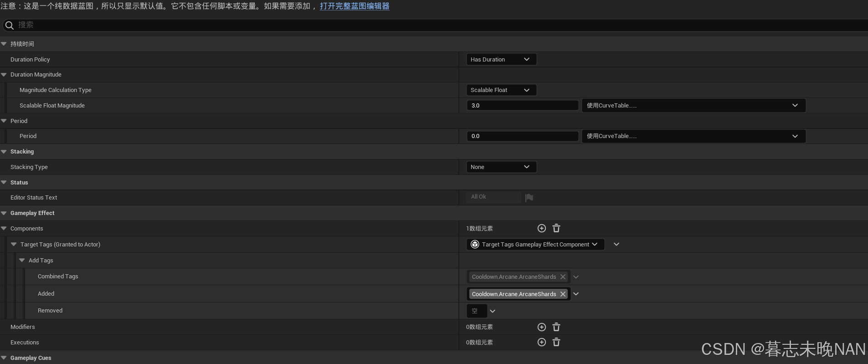This screenshot has height=364, width=868.
Task: Open the full blueprint editor link
Action: (x=354, y=6)
